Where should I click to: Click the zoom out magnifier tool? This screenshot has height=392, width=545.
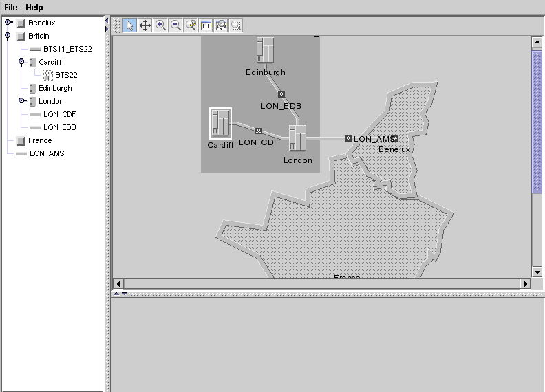[175, 25]
